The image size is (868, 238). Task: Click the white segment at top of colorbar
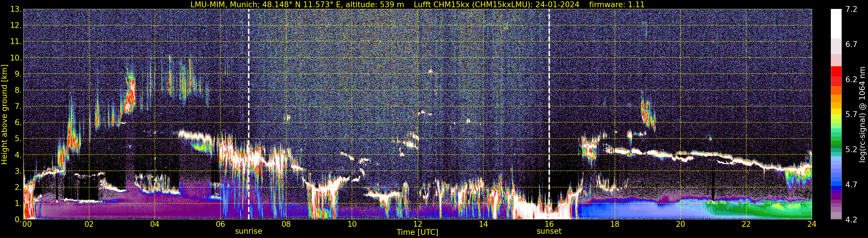[x=836, y=24]
